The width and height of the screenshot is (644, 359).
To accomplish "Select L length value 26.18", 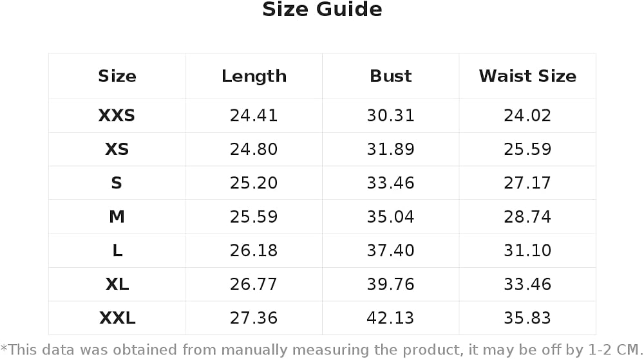I will click(254, 250).
